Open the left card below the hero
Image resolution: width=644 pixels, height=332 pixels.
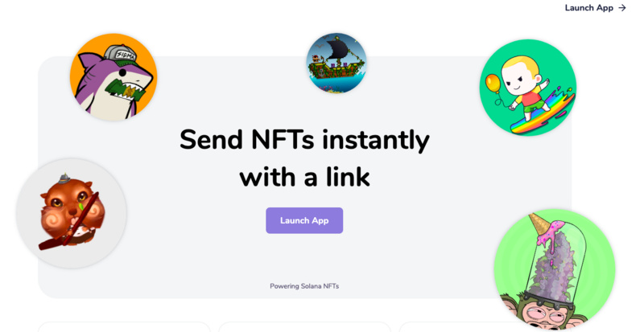click(124, 327)
